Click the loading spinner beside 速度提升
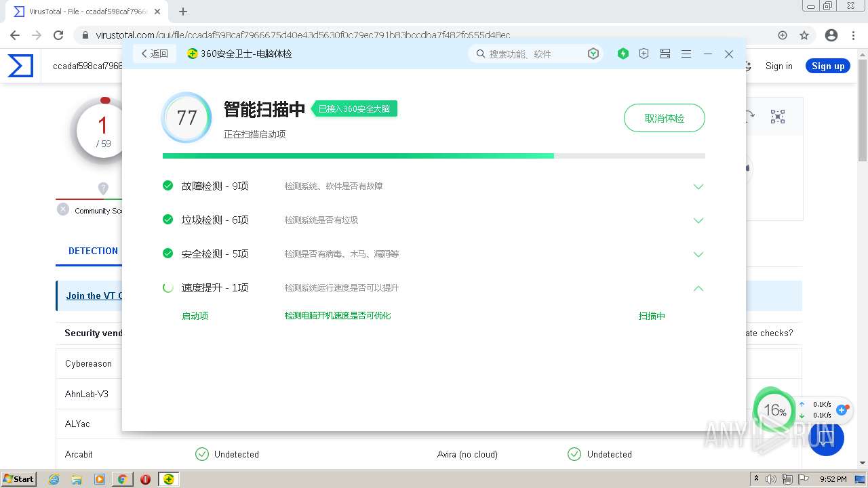The image size is (868, 488). (168, 287)
